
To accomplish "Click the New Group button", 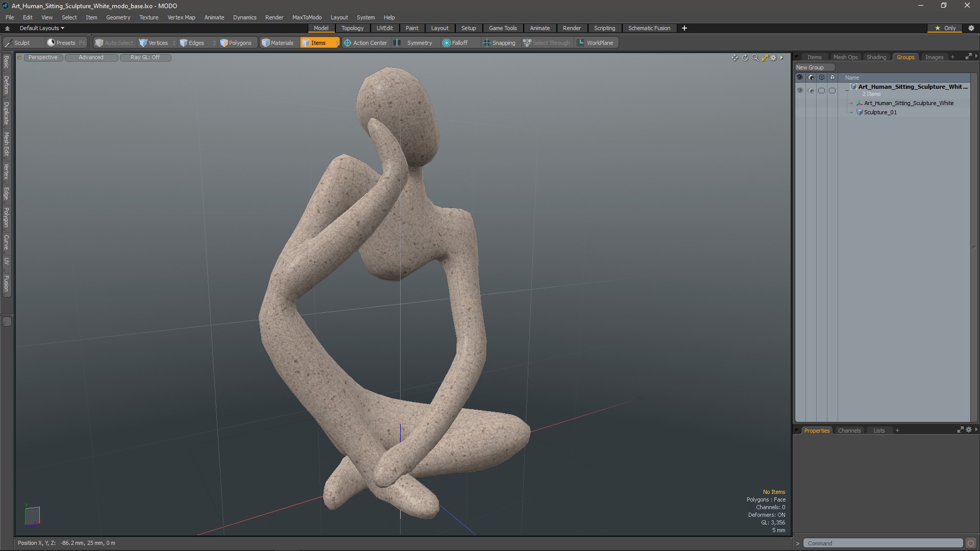I will click(814, 67).
